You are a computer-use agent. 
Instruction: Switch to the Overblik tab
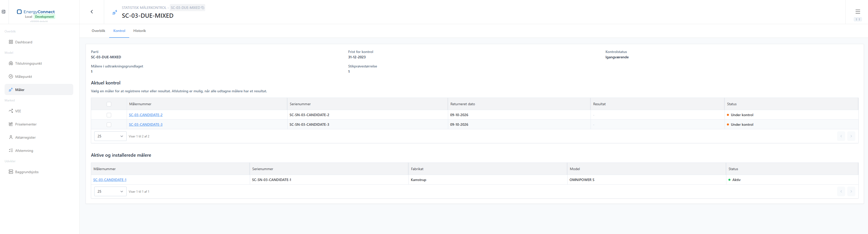click(98, 31)
